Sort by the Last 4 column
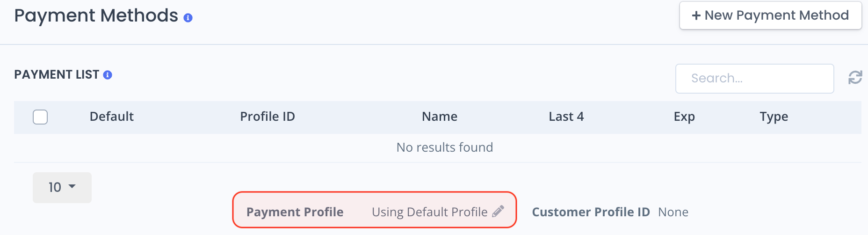Screen dimensions: 868x235 click(566, 117)
